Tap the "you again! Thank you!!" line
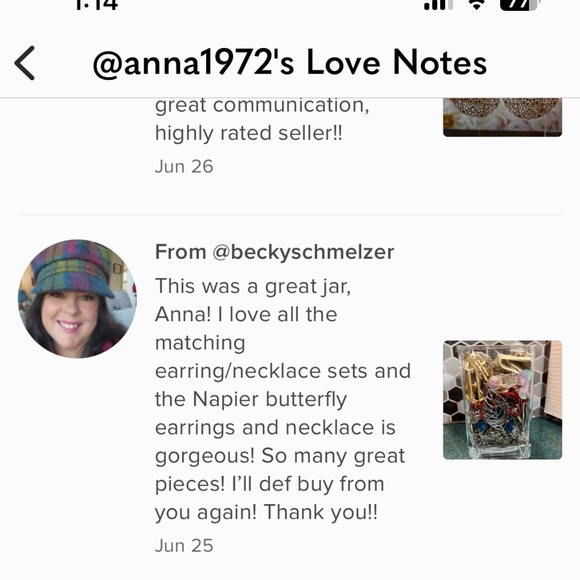This screenshot has height=580, width=580. click(x=266, y=513)
